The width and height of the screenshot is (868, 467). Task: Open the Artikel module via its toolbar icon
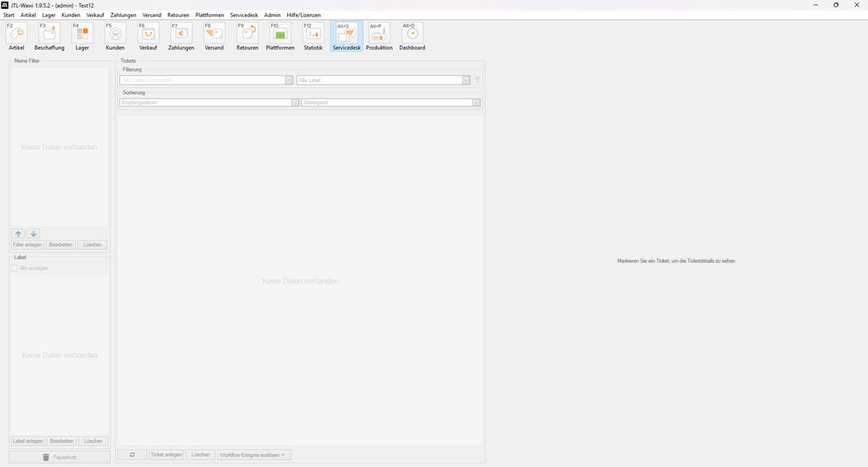click(x=15, y=33)
